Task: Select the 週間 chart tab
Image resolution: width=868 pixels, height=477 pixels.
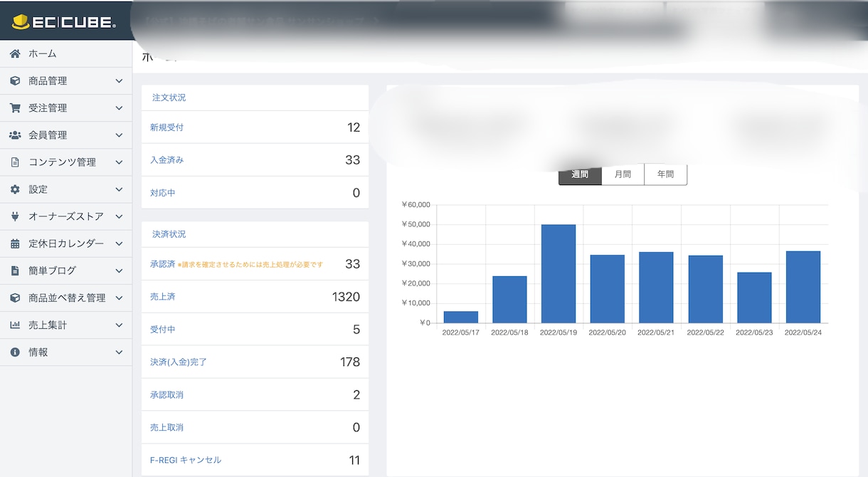Action: click(x=580, y=174)
